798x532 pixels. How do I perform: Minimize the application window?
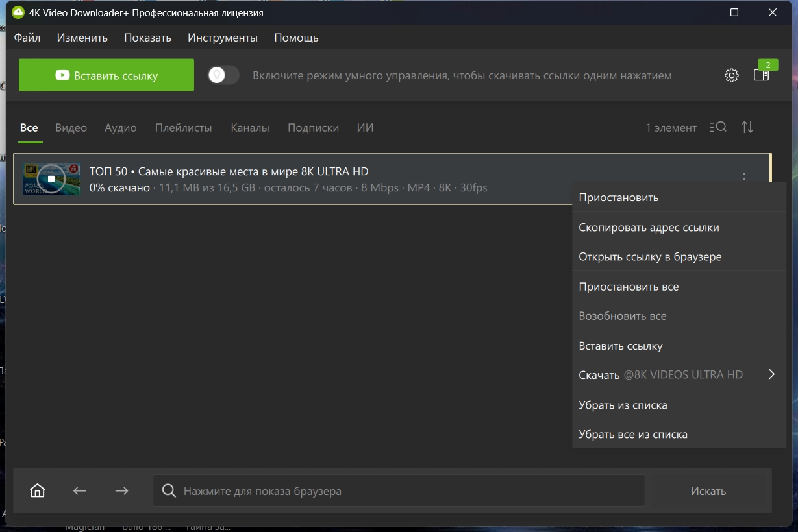pyautogui.click(x=696, y=12)
